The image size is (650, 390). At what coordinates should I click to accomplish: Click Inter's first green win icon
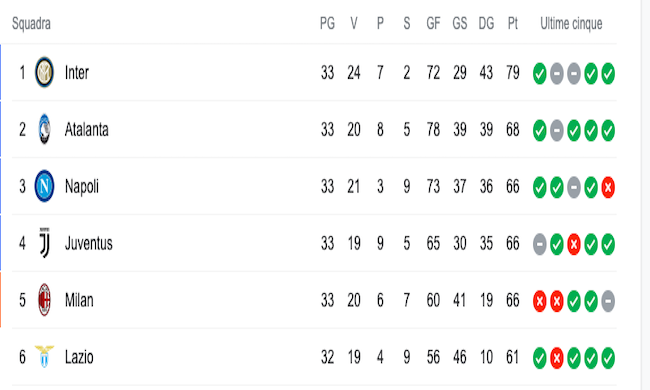point(539,74)
